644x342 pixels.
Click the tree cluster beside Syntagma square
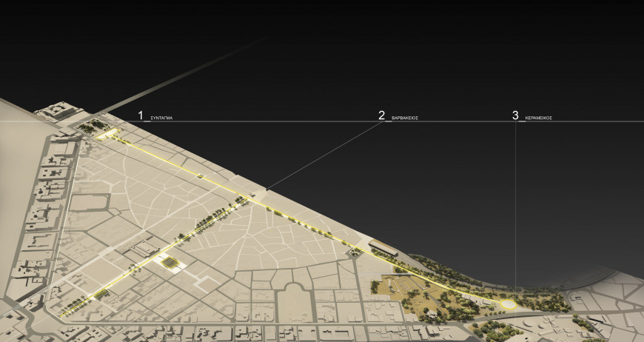(92, 127)
